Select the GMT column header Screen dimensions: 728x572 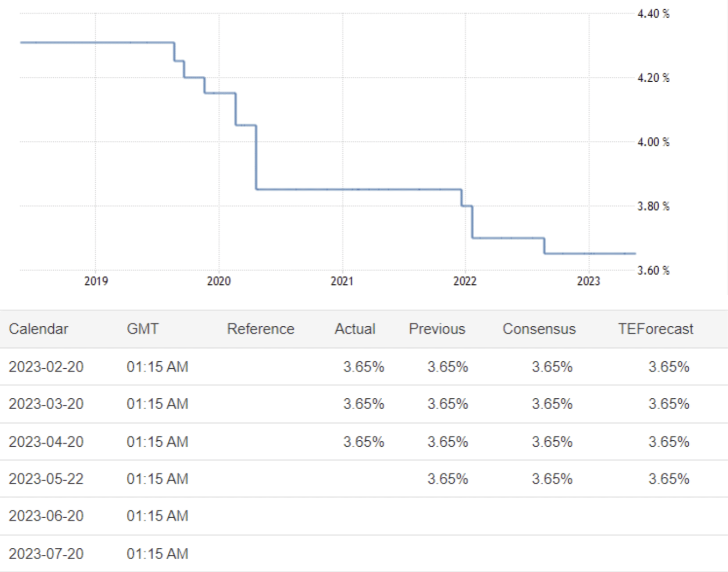tap(142, 329)
